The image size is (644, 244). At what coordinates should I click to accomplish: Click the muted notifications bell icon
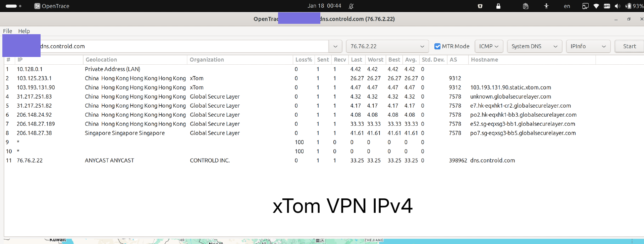(351, 6)
